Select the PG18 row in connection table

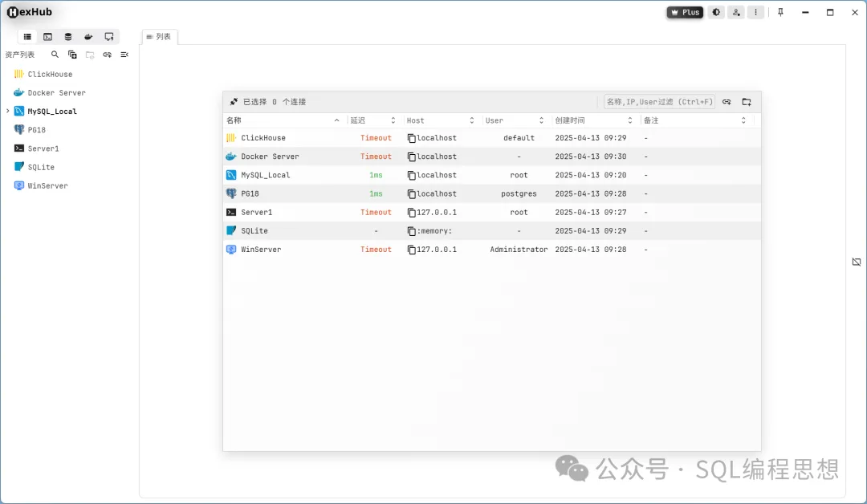[x=491, y=194]
